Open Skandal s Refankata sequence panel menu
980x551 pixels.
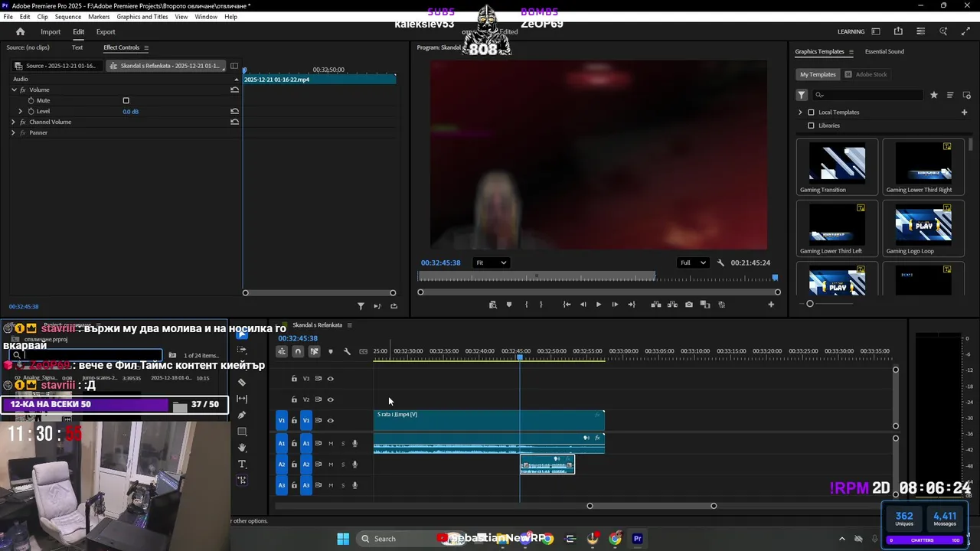tap(350, 325)
